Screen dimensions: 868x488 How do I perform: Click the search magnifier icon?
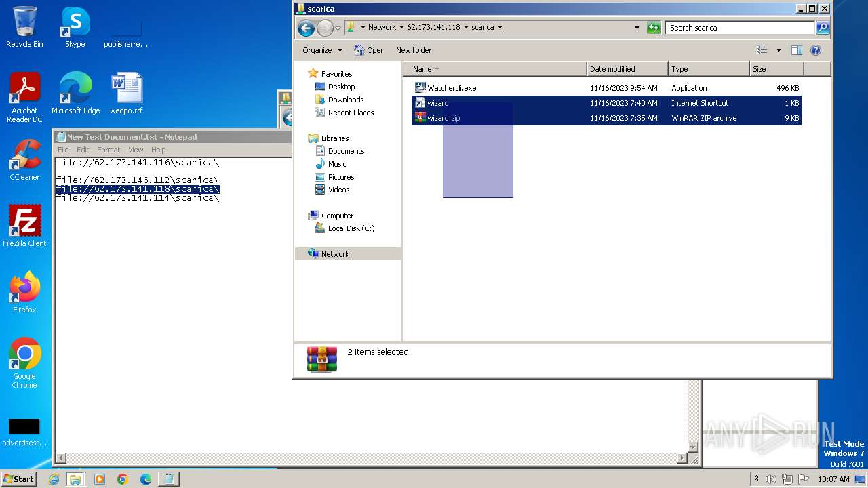pos(823,28)
